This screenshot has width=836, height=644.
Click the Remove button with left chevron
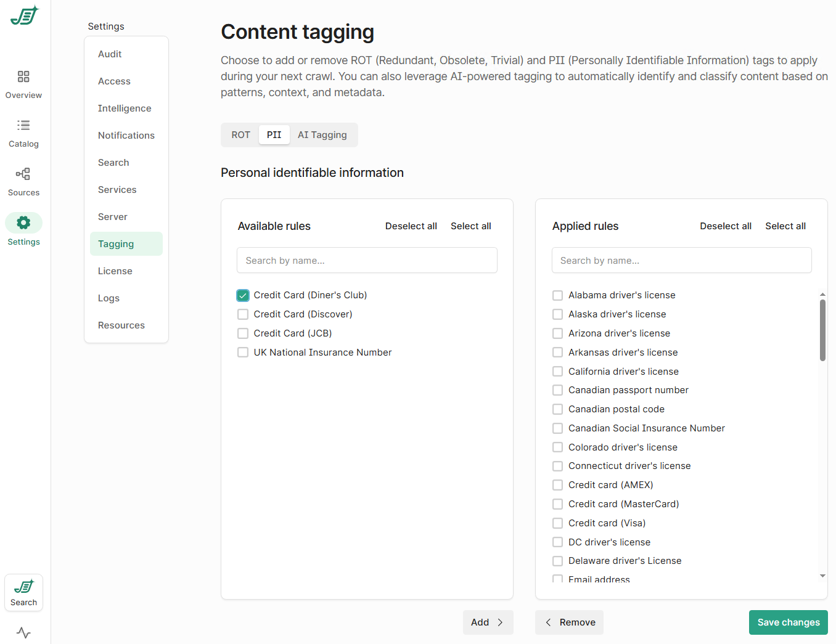tap(569, 622)
